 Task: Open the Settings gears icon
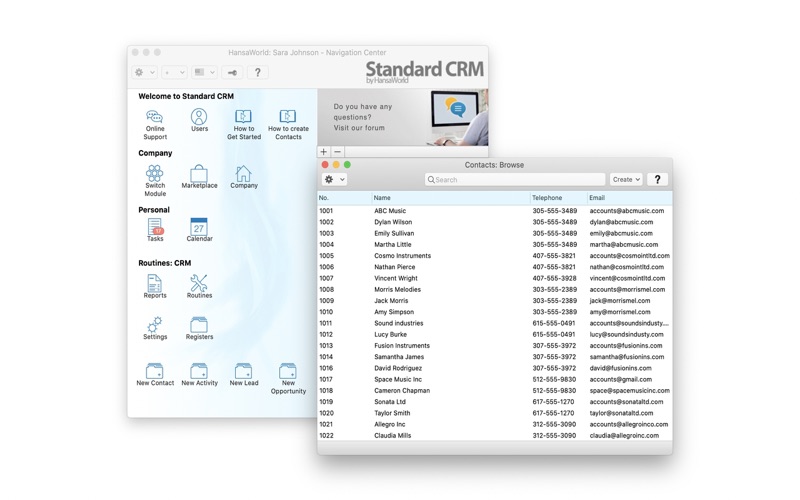click(x=155, y=328)
